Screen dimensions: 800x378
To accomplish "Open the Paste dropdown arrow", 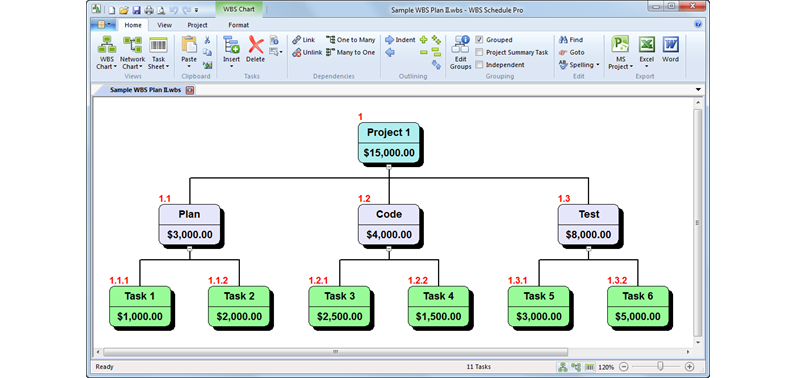I will pos(189,66).
